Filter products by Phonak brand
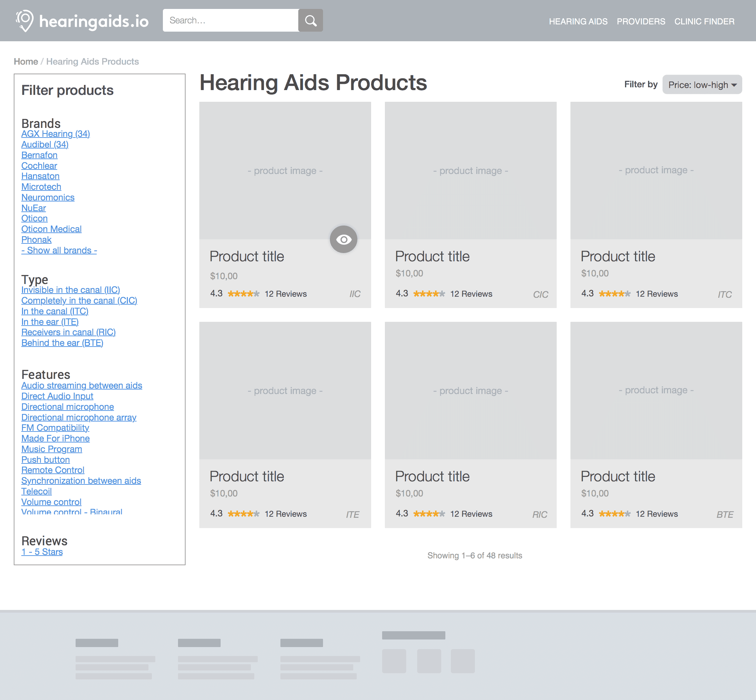The height and width of the screenshot is (700, 756). (x=36, y=239)
